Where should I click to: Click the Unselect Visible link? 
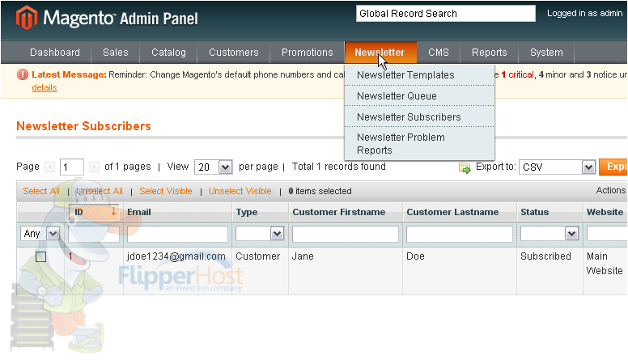tap(240, 191)
